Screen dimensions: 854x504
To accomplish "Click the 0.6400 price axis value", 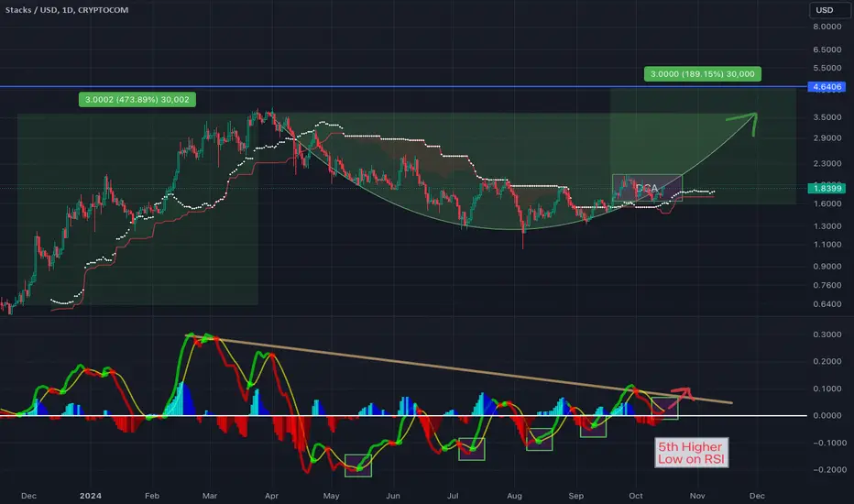I will pos(827,303).
